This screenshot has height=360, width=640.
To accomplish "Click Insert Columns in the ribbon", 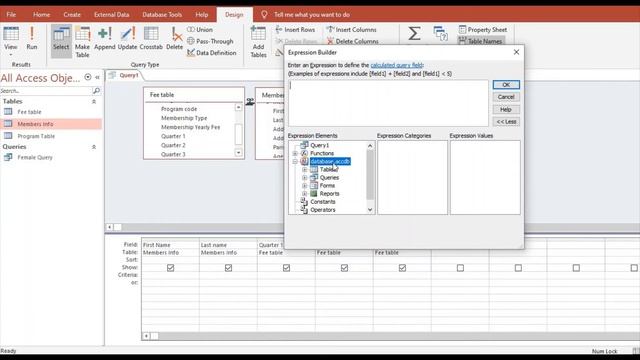I will (351, 29).
